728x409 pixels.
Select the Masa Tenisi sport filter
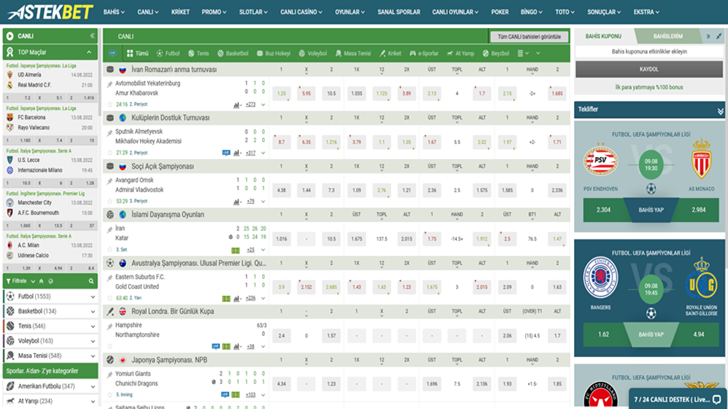pyautogui.click(x=353, y=53)
